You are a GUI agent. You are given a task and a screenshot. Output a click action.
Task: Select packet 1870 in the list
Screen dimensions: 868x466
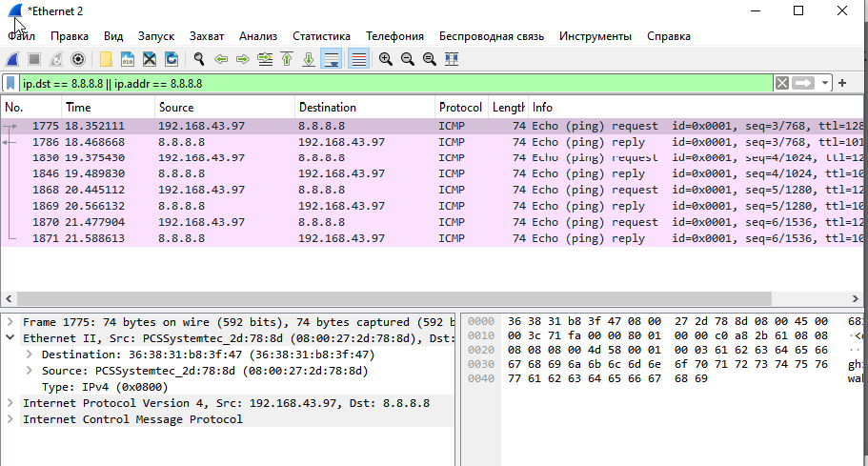tap(432, 222)
